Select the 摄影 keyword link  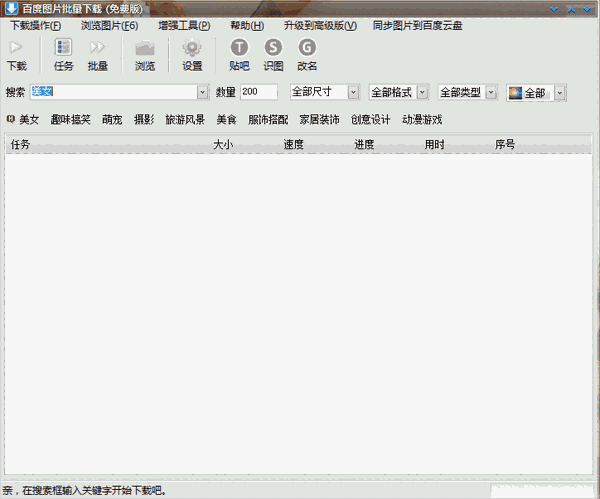[144, 120]
